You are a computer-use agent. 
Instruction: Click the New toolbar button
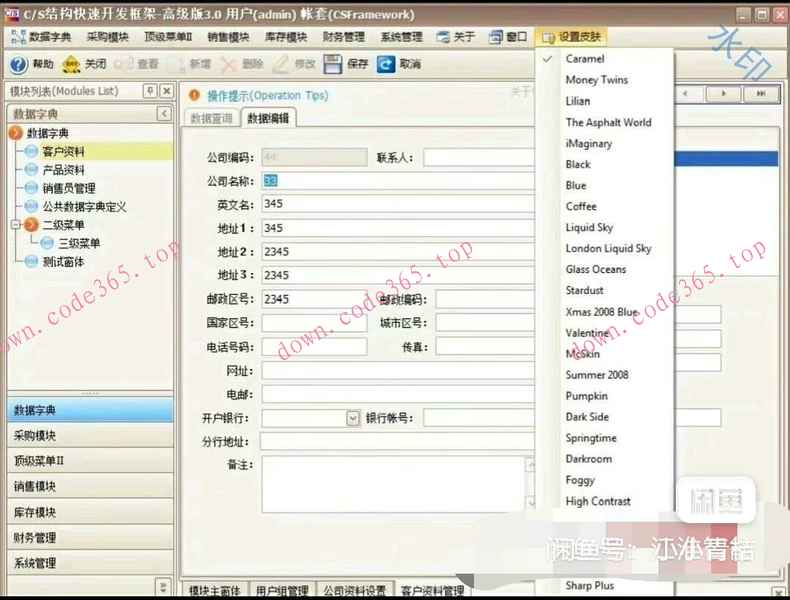(x=189, y=64)
